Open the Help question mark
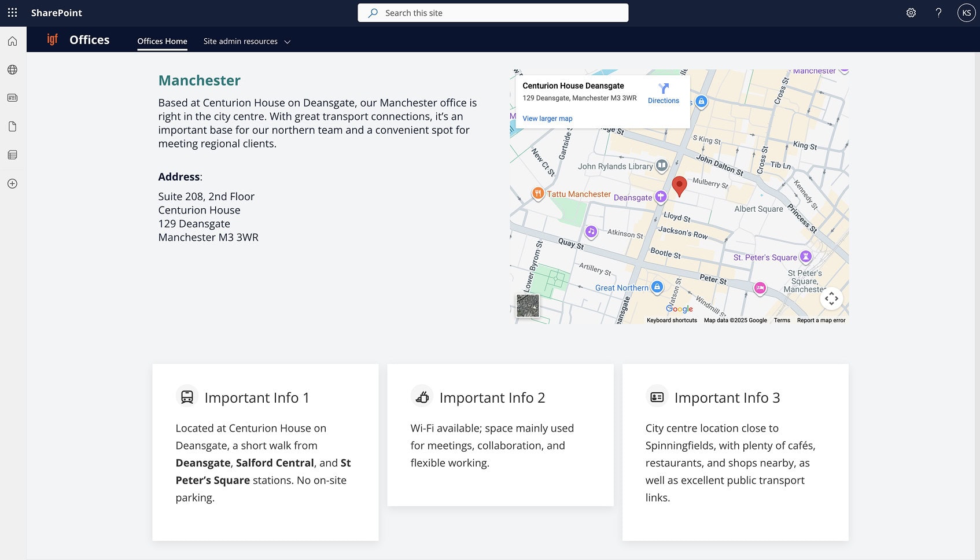 [938, 13]
